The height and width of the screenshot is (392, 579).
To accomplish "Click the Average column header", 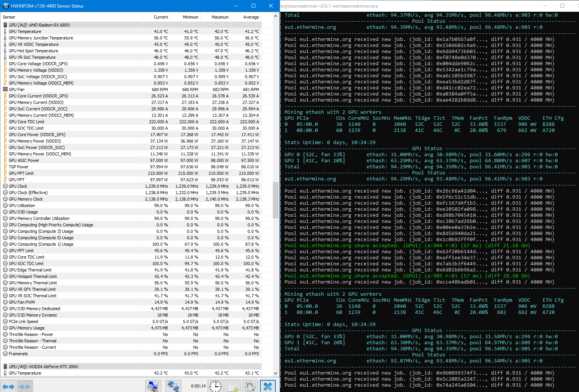I will click(246, 17).
